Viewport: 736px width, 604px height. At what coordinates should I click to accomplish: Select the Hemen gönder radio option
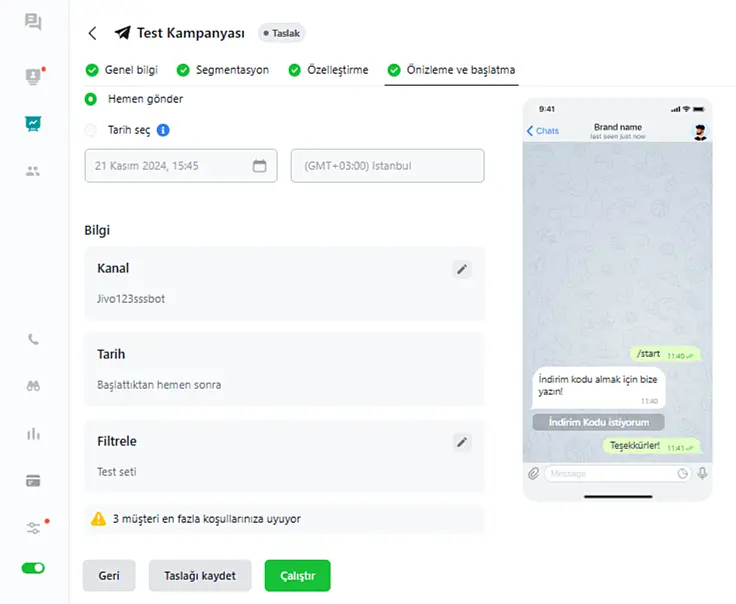click(91, 99)
